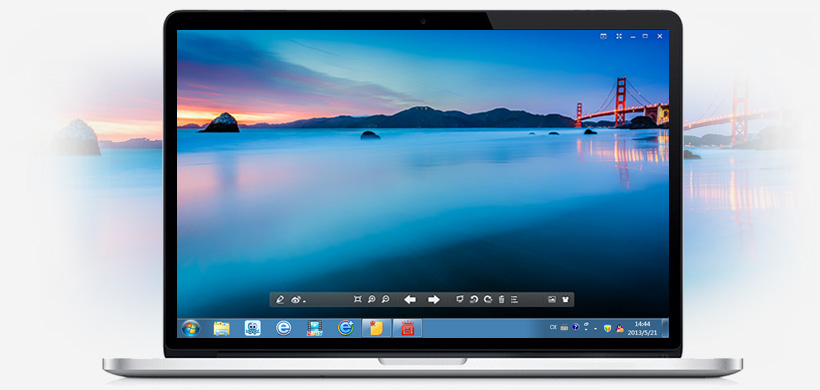The width and height of the screenshot is (820, 390).
Task: Rotate image counterclockwise
Action: coord(474,300)
